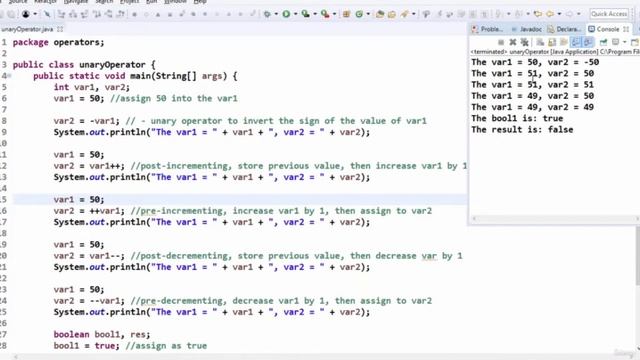Open the Coverage button dropdown arrow
This screenshot has height=360, width=640.
[x=315, y=14]
